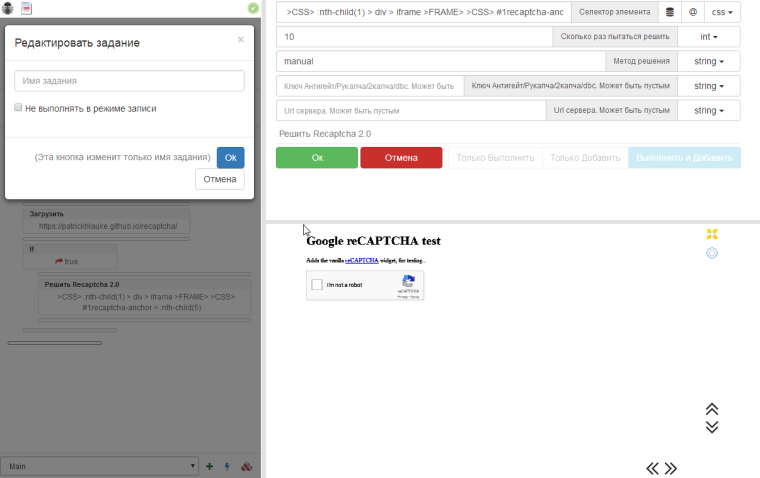Click the yellow expand icon above the browser view
This screenshot has height=478, width=760.
point(712,234)
